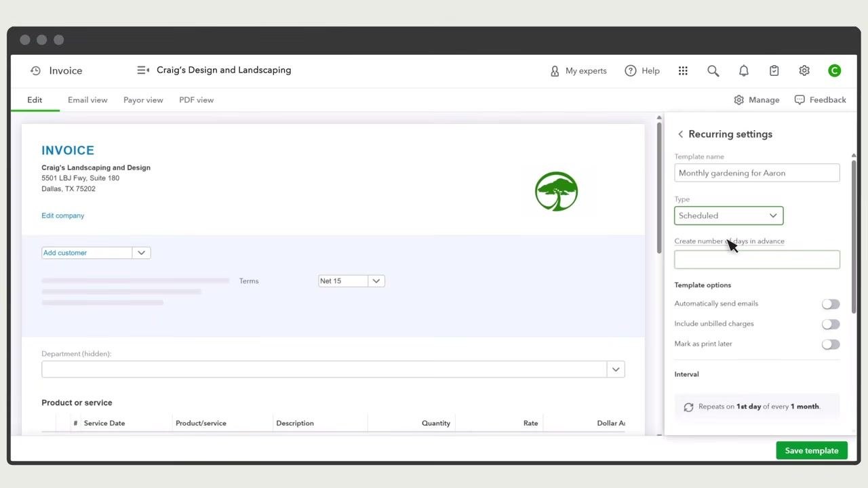
Task: Open the invoice history clock icon
Action: tap(35, 70)
